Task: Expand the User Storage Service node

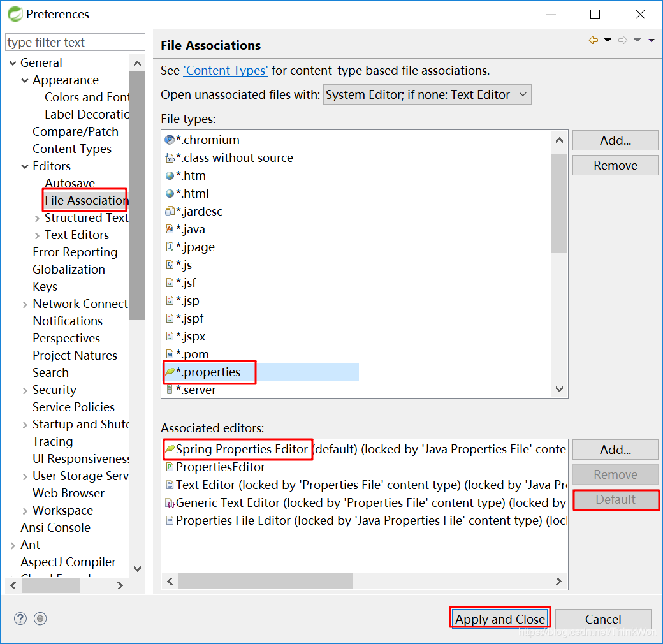Action: (25, 476)
